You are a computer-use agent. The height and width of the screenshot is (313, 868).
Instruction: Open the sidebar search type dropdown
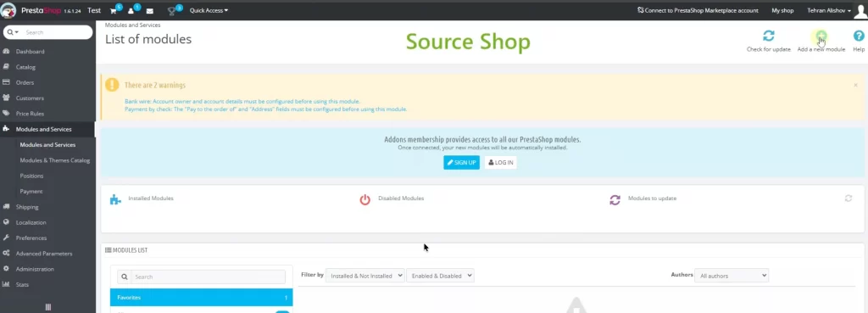click(13, 32)
